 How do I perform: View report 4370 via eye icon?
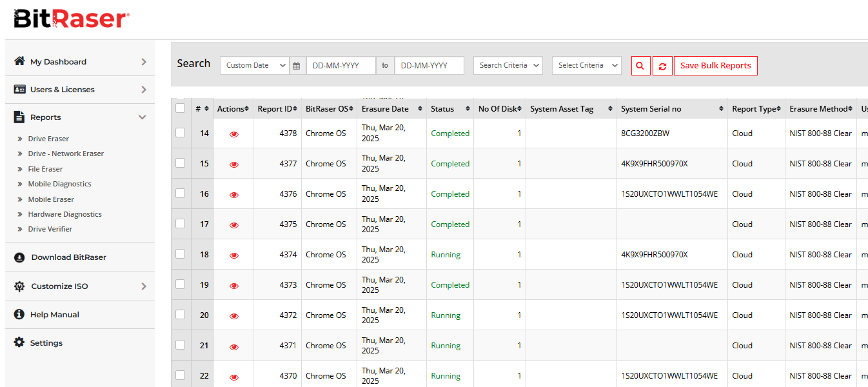click(234, 377)
